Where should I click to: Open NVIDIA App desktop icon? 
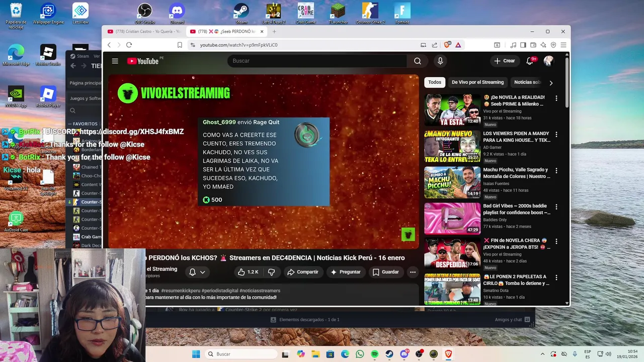pos(16,97)
